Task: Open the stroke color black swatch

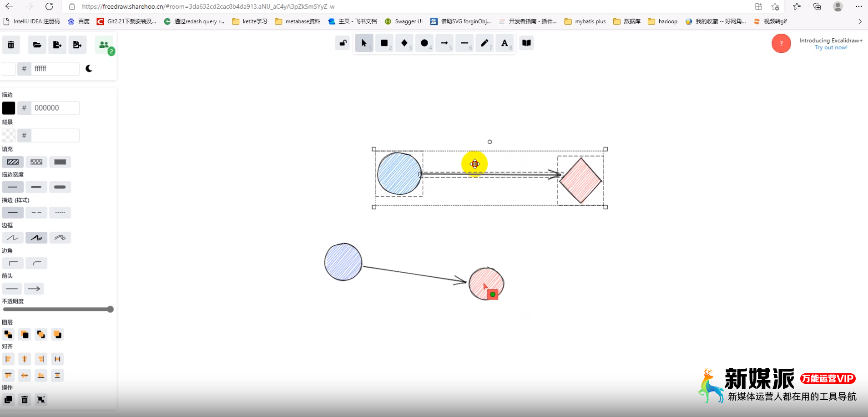Action: tap(9, 108)
